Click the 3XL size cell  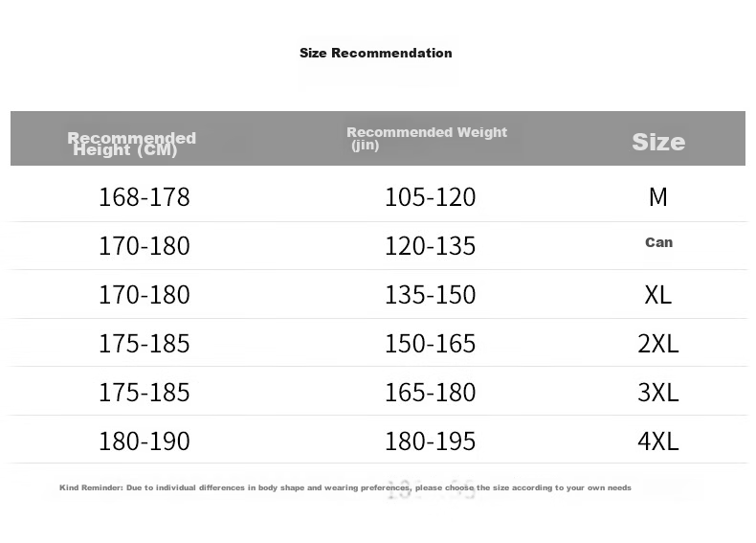point(658,392)
